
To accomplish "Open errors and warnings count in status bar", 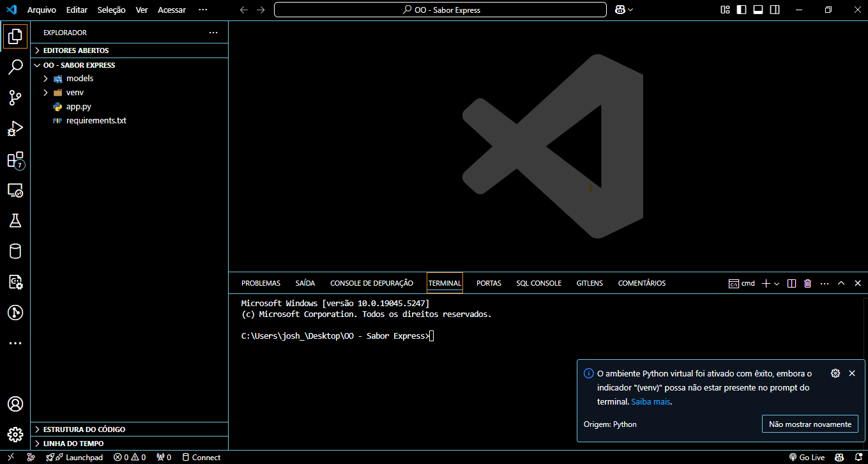I will tap(130, 457).
